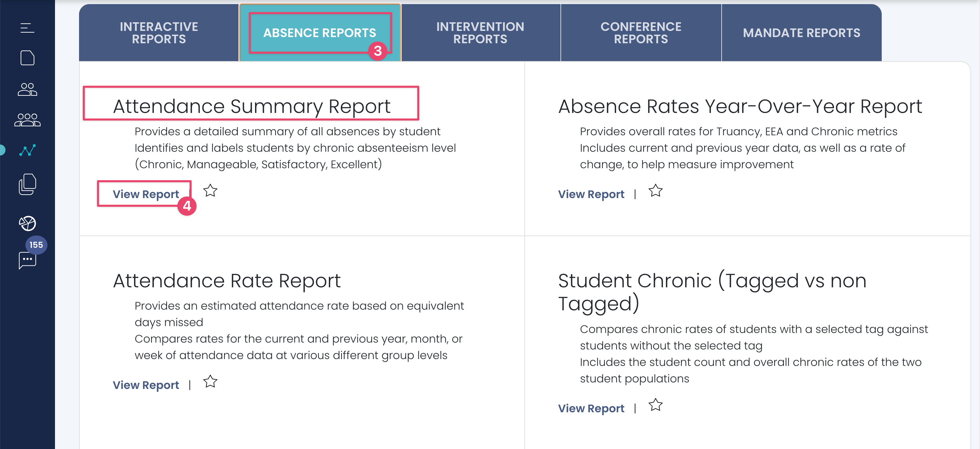Favorite the Absence Rates Year-Over-Year star

click(x=655, y=191)
